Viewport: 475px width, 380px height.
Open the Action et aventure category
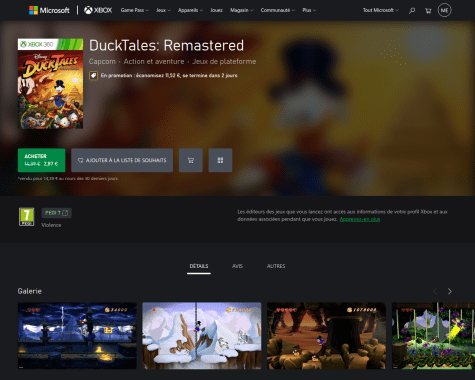[154, 62]
